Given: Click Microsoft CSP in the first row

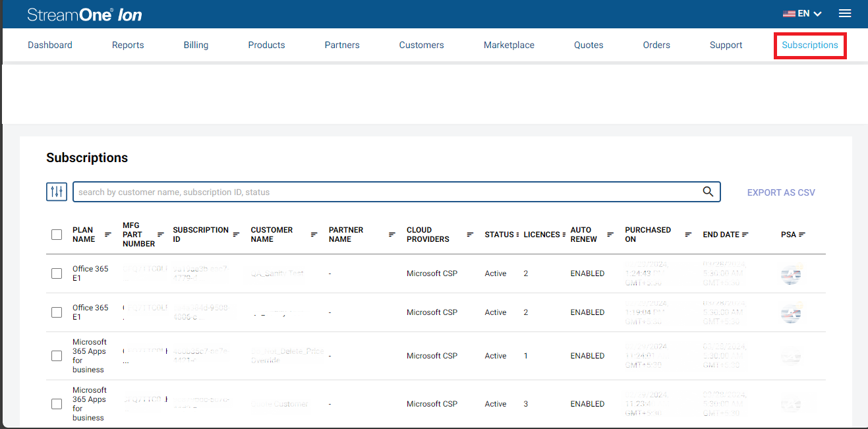Looking at the screenshot, I should (432, 273).
